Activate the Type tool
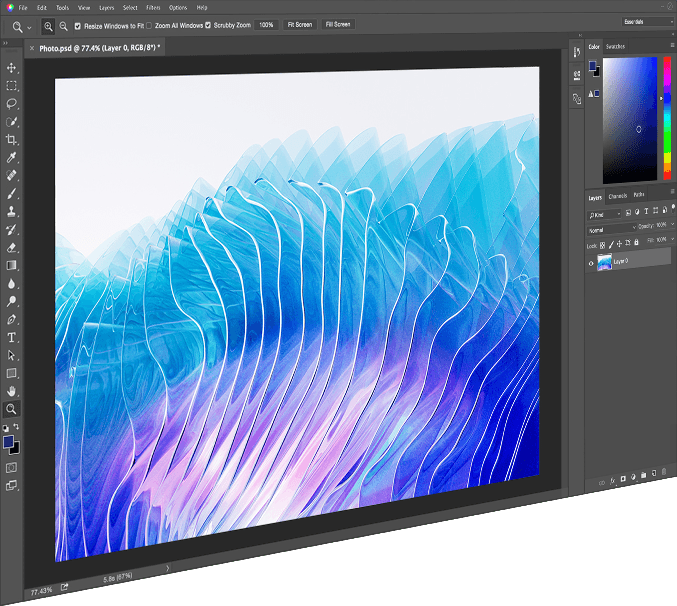This screenshot has height=606, width=677. (11, 337)
